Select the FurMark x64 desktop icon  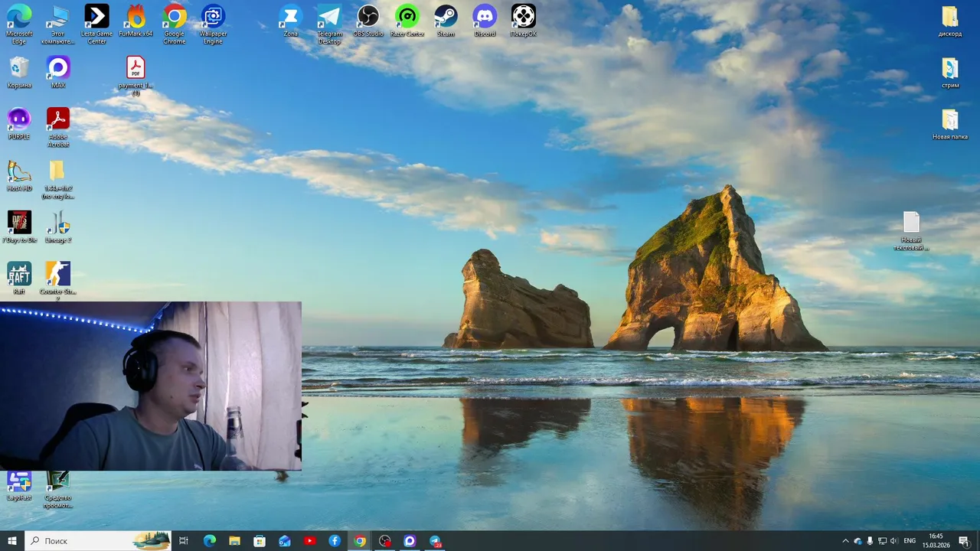tap(136, 21)
